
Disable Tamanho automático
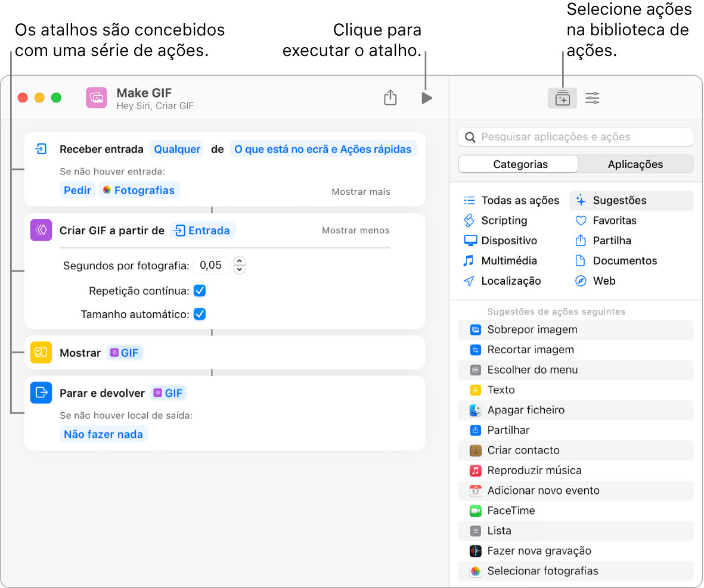(200, 314)
